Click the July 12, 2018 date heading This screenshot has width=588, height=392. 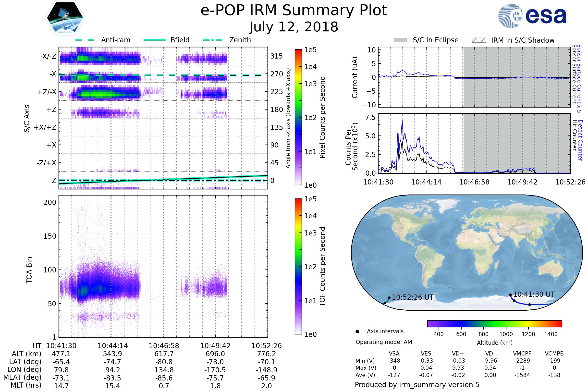(x=294, y=27)
